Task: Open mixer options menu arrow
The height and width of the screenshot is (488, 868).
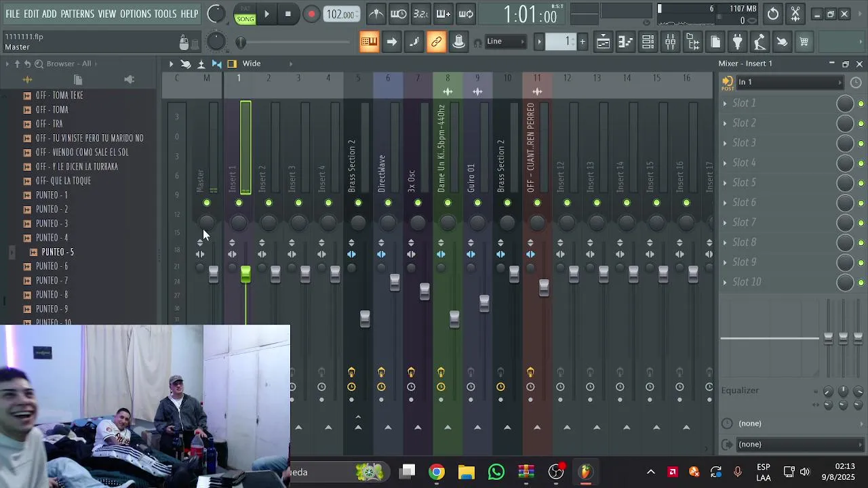Action: (x=171, y=64)
